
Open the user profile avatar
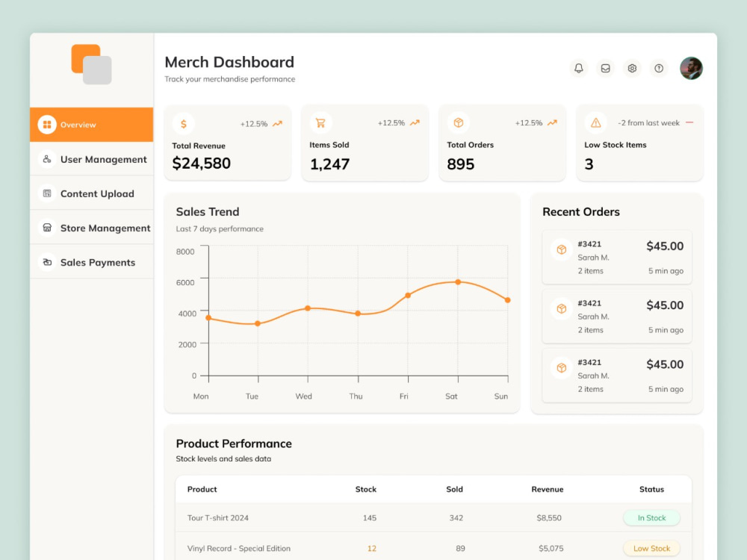click(x=691, y=68)
